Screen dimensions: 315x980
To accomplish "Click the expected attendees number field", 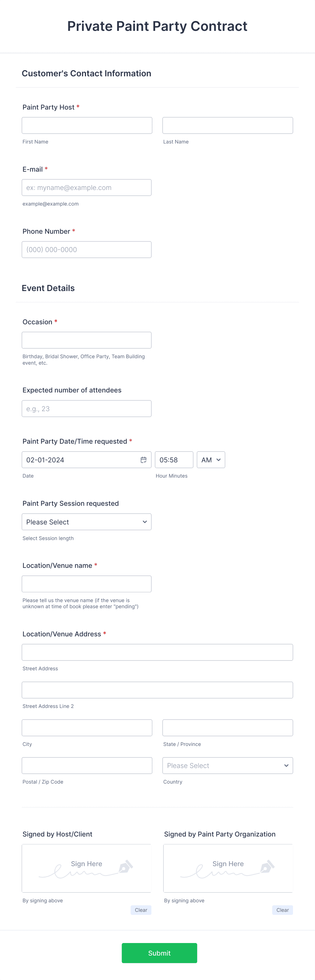I will tap(87, 408).
